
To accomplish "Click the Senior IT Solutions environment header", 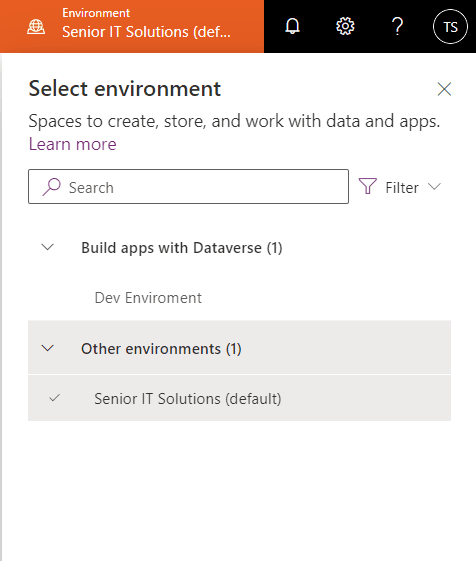I will [x=132, y=26].
